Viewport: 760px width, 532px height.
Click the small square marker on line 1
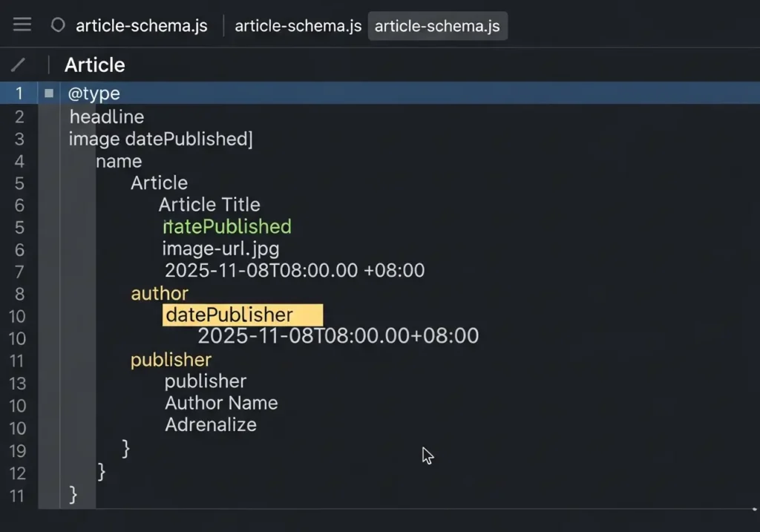tap(49, 93)
